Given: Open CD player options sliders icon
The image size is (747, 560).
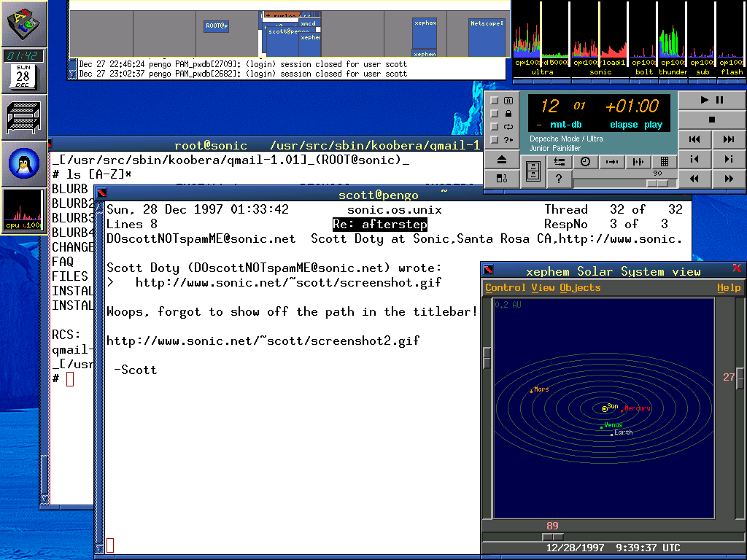Looking at the screenshot, I should pos(560,162).
